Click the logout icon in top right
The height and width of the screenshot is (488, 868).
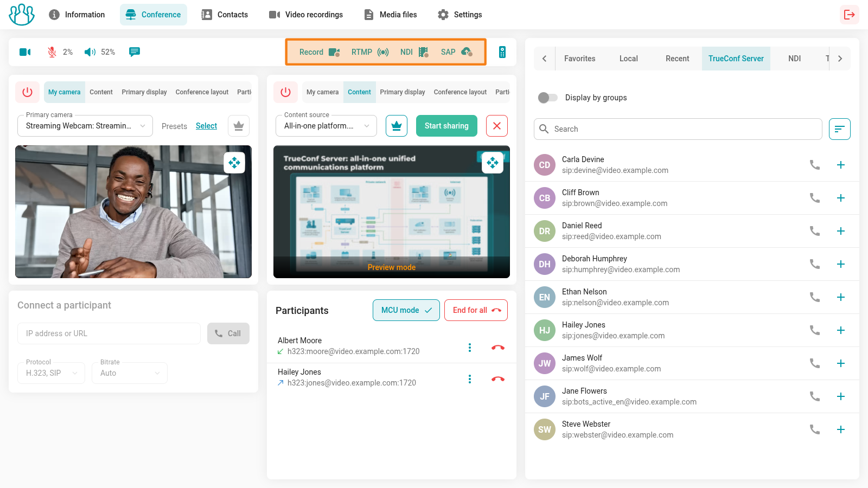(850, 15)
